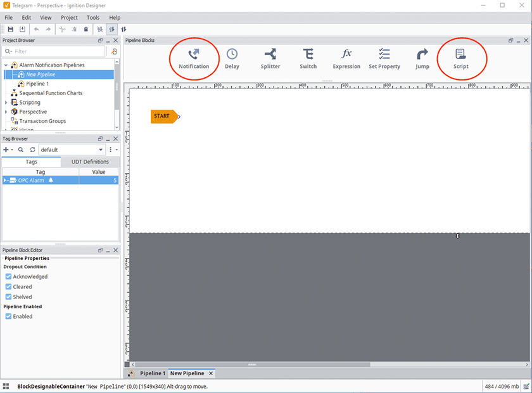Select the Delay block icon

click(232, 59)
